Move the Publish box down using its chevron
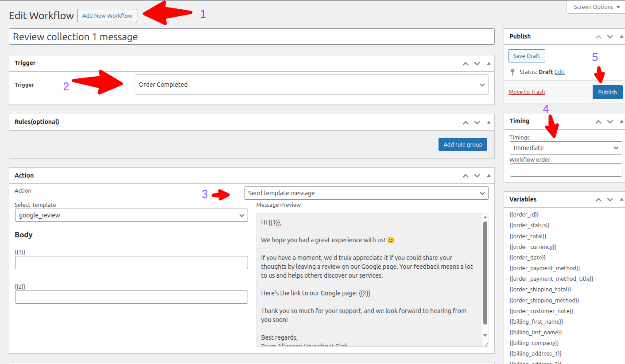The height and width of the screenshot is (364, 625). (609, 36)
